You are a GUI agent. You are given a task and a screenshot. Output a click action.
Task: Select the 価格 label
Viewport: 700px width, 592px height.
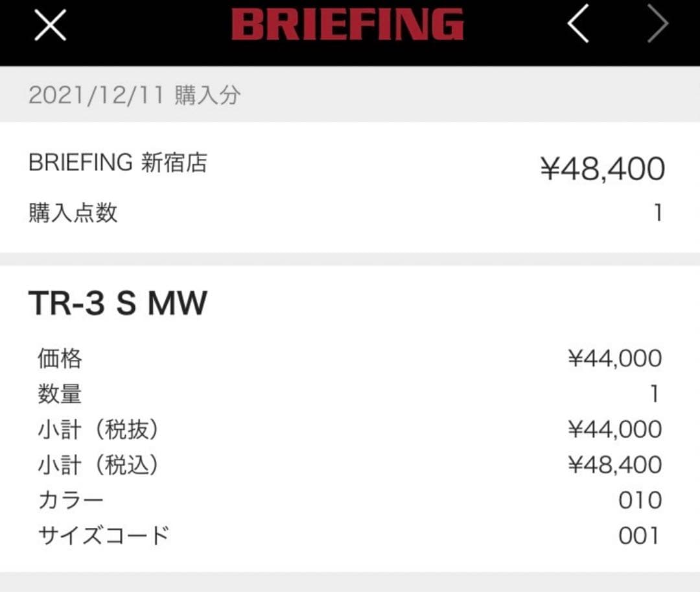[x=59, y=358]
